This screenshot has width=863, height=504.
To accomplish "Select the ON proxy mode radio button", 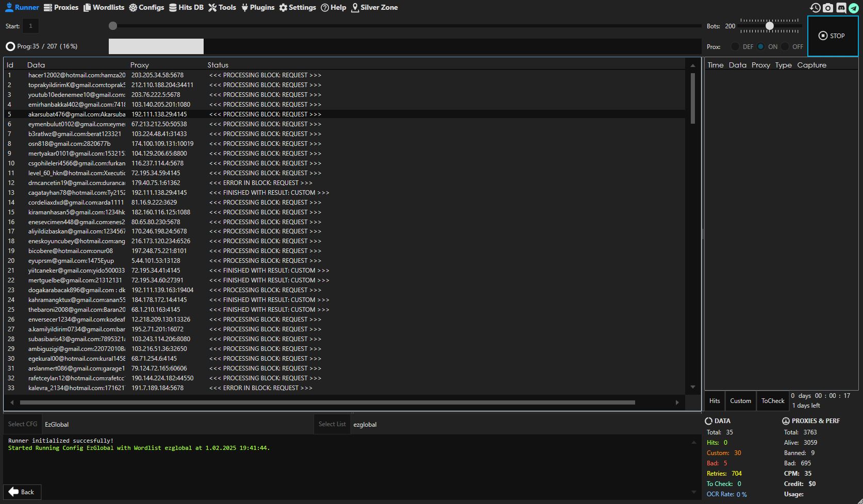I will (x=760, y=46).
